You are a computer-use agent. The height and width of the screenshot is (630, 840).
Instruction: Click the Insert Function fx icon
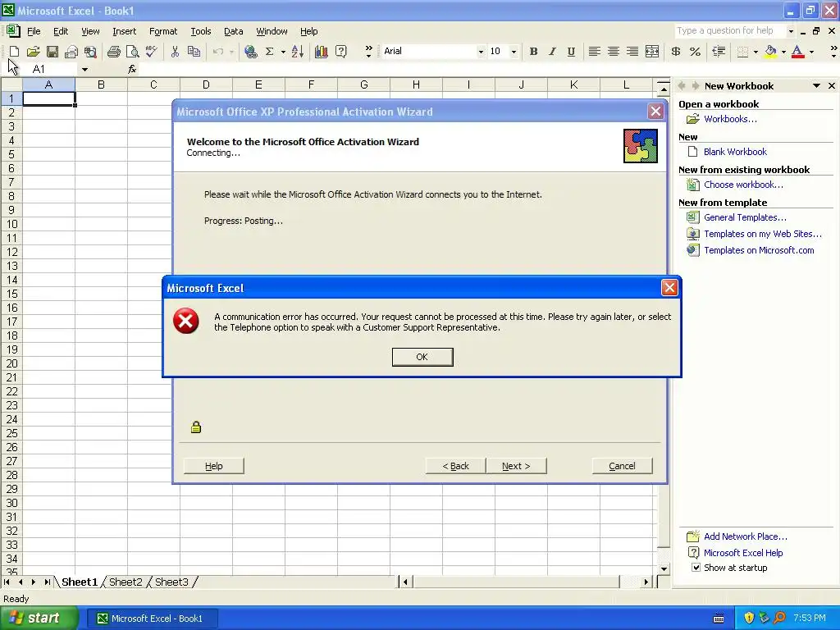pos(132,69)
